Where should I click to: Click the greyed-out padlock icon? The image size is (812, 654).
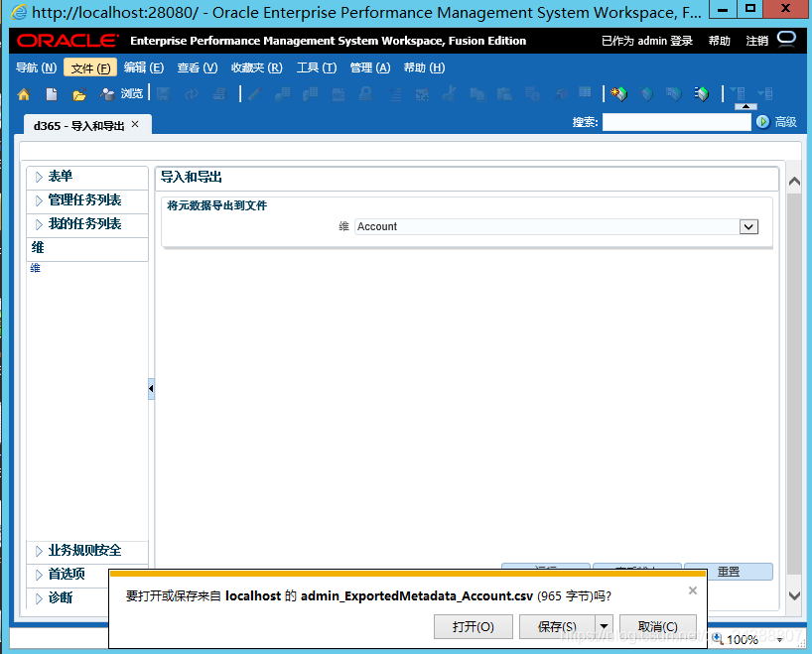365,94
